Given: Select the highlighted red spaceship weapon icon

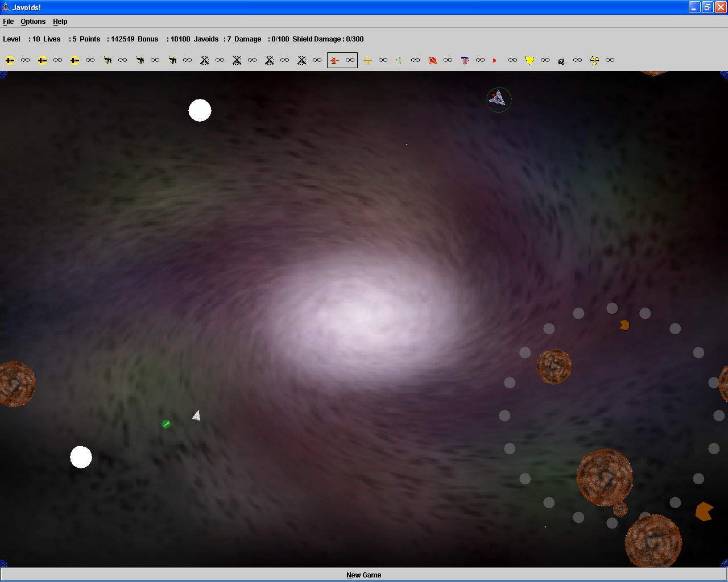Looking at the screenshot, I should pos(335,60).
